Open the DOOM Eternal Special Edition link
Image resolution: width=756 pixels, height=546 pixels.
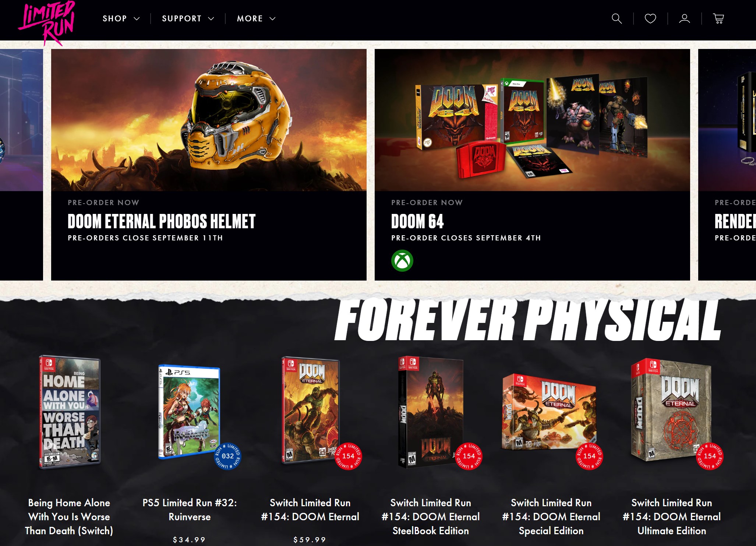[x=551, y=517]
